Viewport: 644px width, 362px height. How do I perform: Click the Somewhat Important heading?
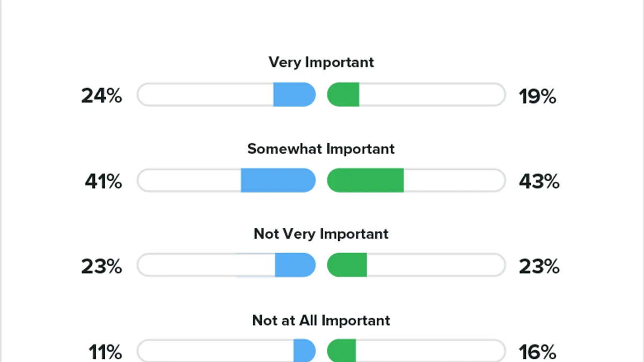(321, 149)
